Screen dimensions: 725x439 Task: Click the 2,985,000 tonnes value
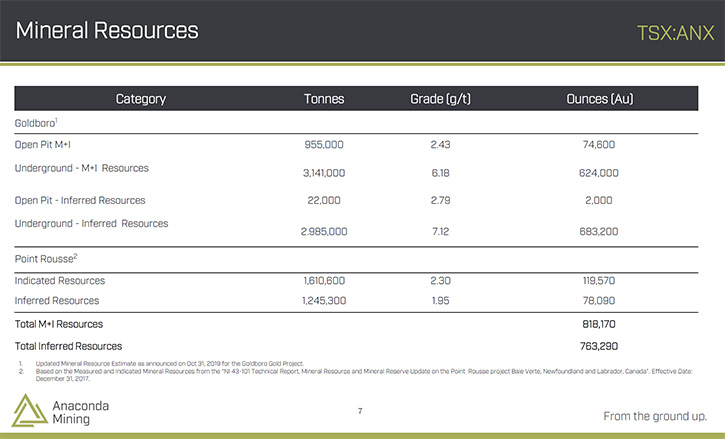tap(324, 231)
